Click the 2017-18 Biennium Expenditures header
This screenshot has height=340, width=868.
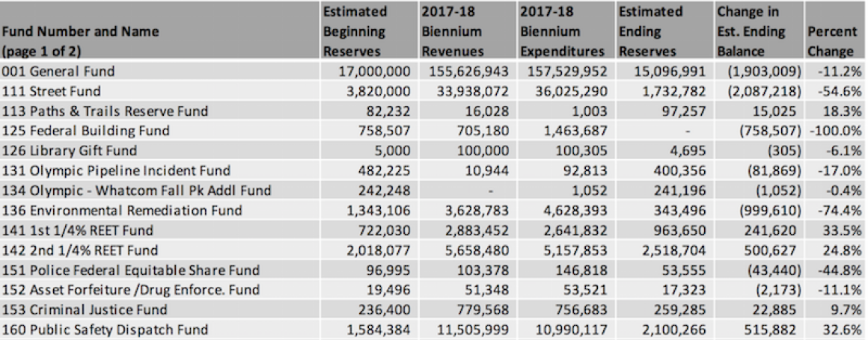pos(561,32)
